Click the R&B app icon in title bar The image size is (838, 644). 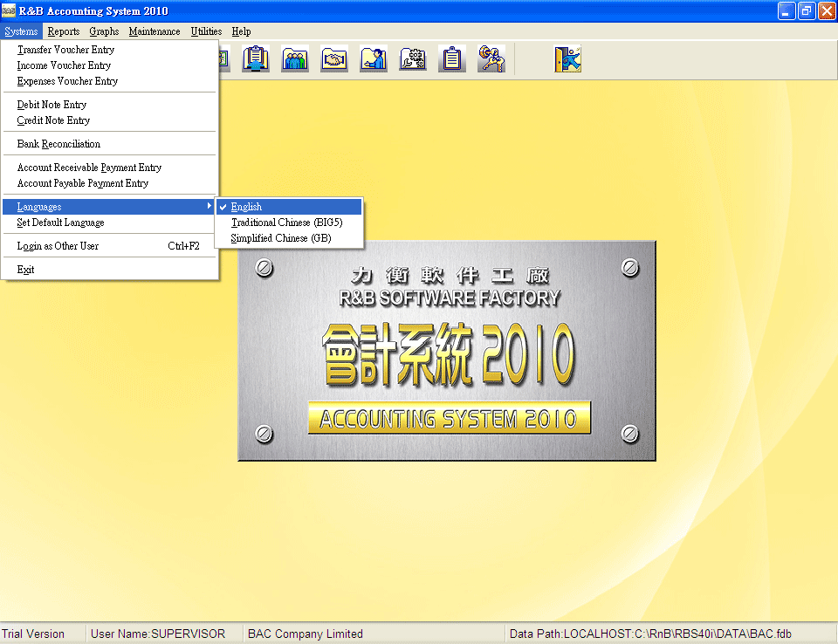(9, 10)
